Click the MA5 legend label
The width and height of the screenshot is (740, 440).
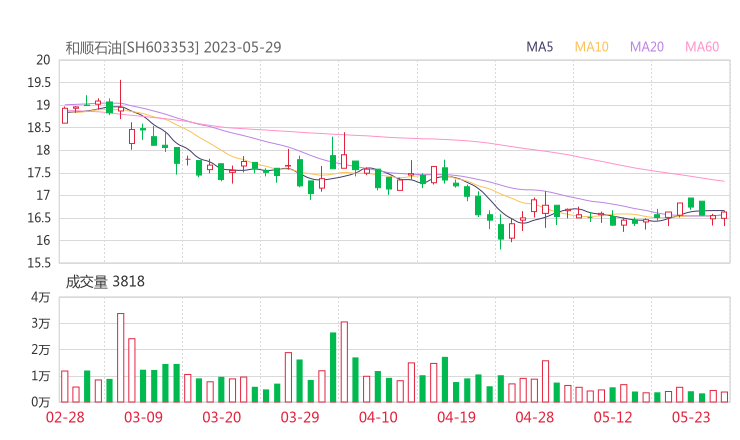(x=539, y=47)
